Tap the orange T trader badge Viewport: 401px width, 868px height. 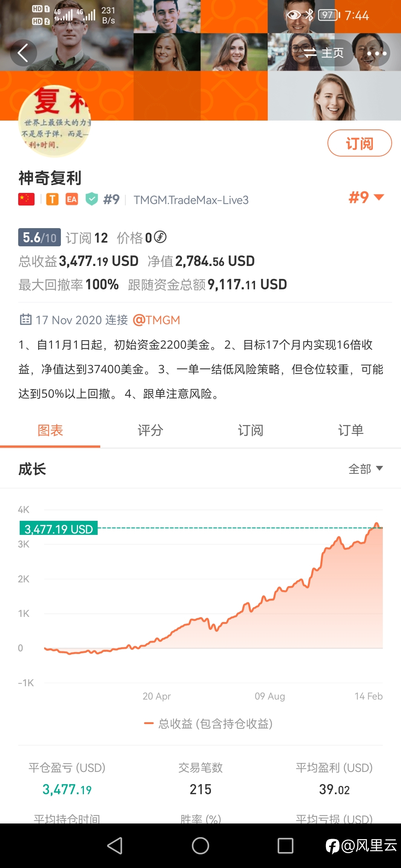point(52,199)
